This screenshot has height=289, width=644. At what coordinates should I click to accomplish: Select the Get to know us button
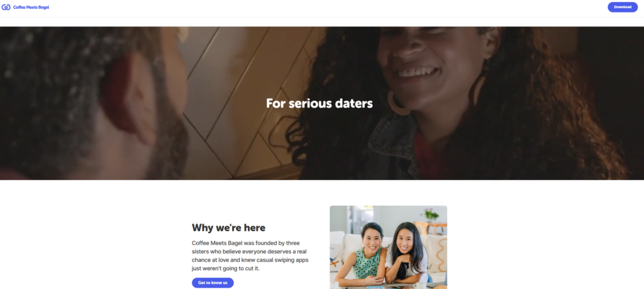213,283
